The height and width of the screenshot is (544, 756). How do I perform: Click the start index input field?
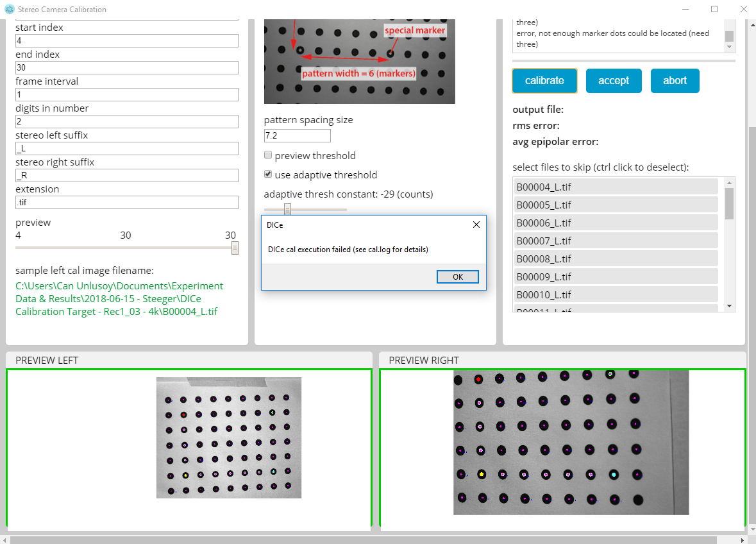pyautogui.click(x=126, y=40)
